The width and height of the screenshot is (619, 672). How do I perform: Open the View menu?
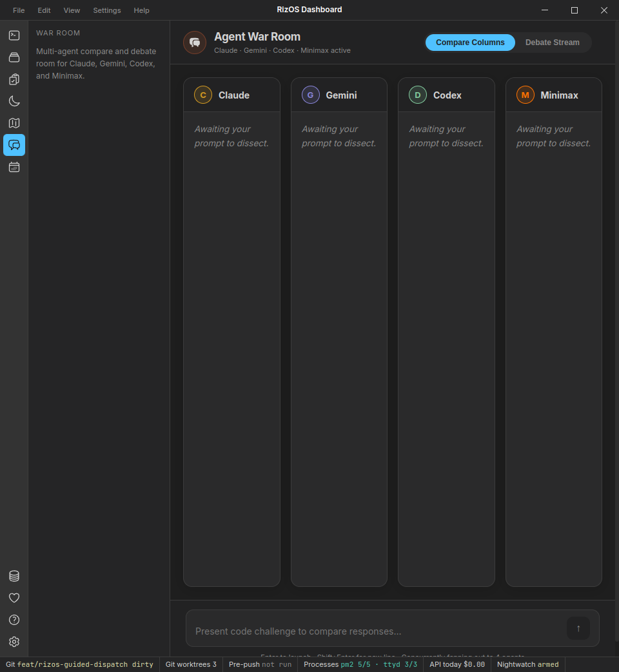point(72,10)
